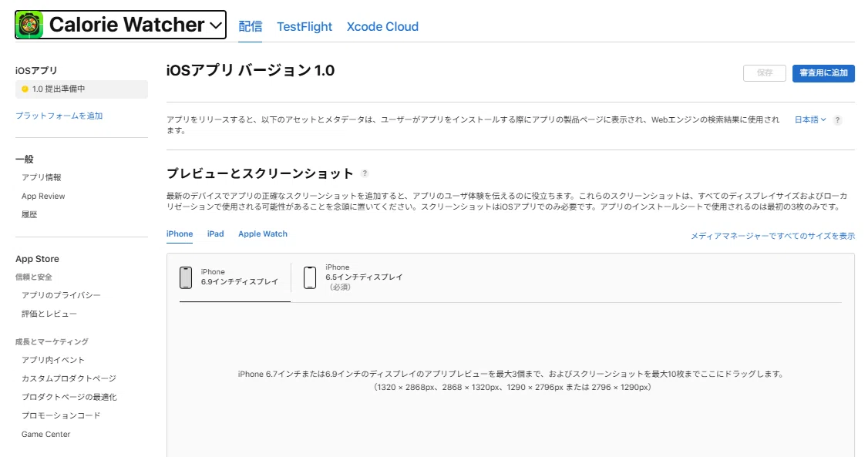Open the 日本語 language dropdown
This screenshot has height=457, width=868.
[810, 119]
